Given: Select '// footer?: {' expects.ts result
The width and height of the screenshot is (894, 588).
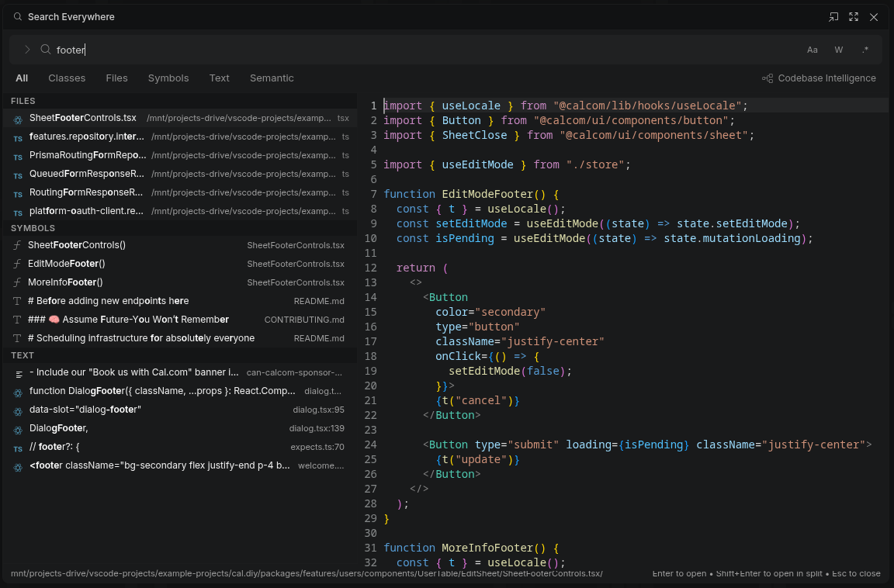Looking at the screenshot, I should 180,447.
